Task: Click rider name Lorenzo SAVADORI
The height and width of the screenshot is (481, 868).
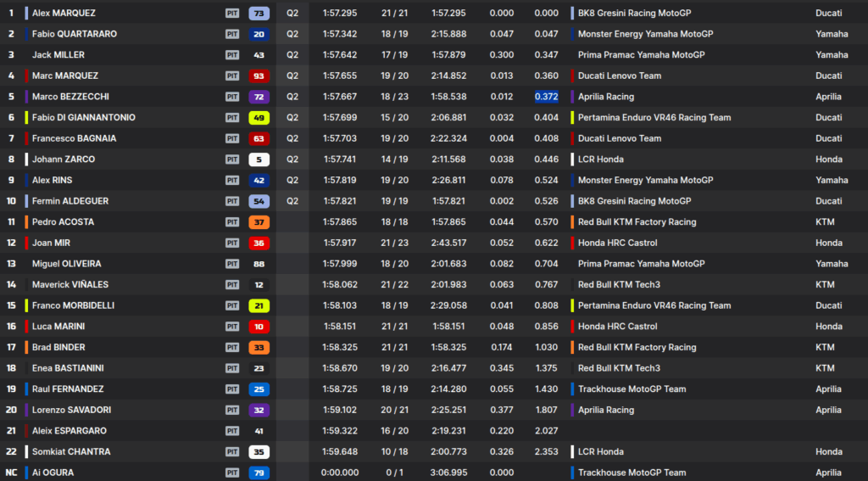Action: 71,410
